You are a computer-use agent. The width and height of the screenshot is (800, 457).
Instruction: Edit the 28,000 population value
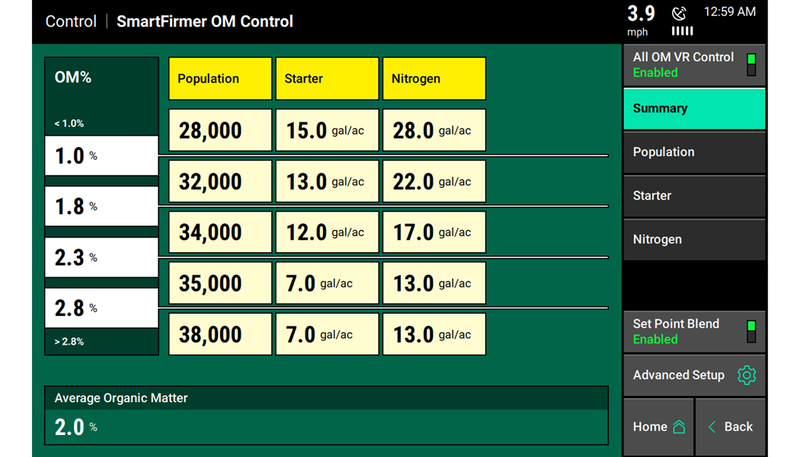tap(220, 130)
